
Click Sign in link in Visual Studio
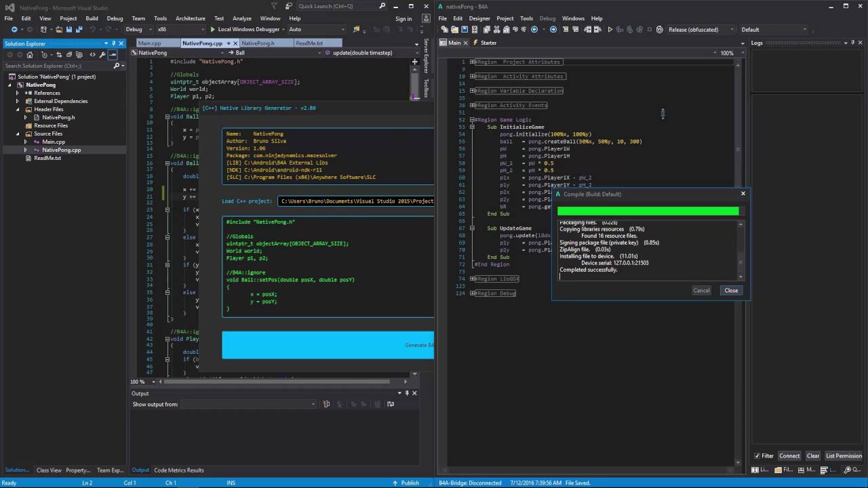pyautogui.click(x=403, y=18)
